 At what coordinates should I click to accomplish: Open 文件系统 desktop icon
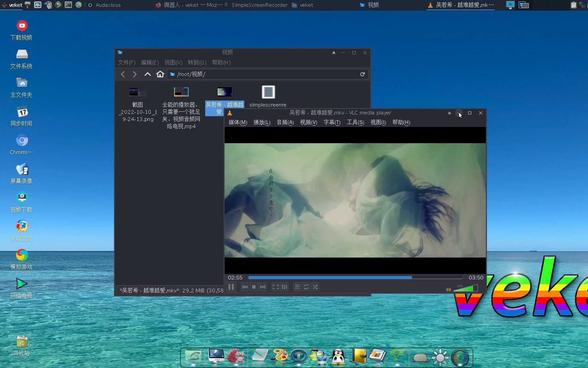click(x=21, y=59)
